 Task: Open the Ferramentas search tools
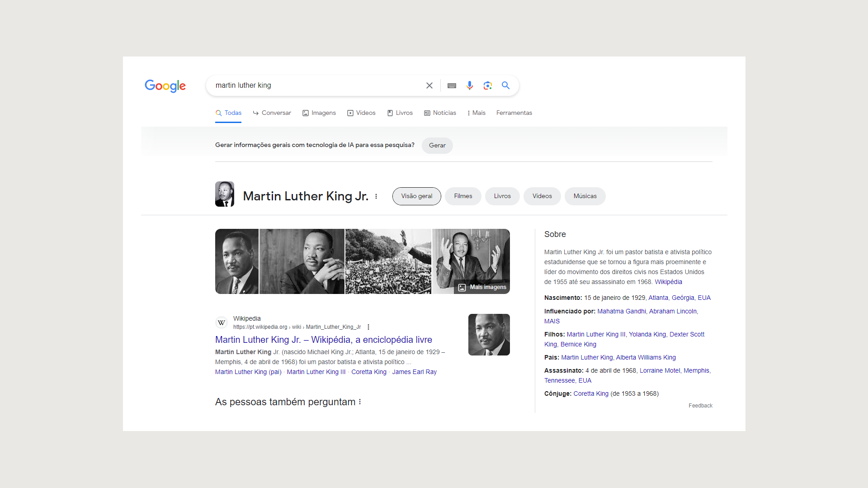[514, 113]
